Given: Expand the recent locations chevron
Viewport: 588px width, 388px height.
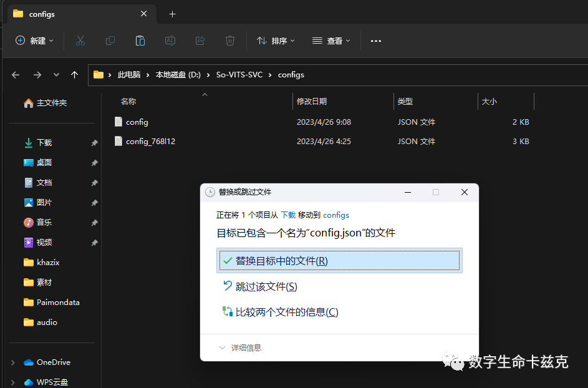Looking at the screenshot, I should point(56,75).
